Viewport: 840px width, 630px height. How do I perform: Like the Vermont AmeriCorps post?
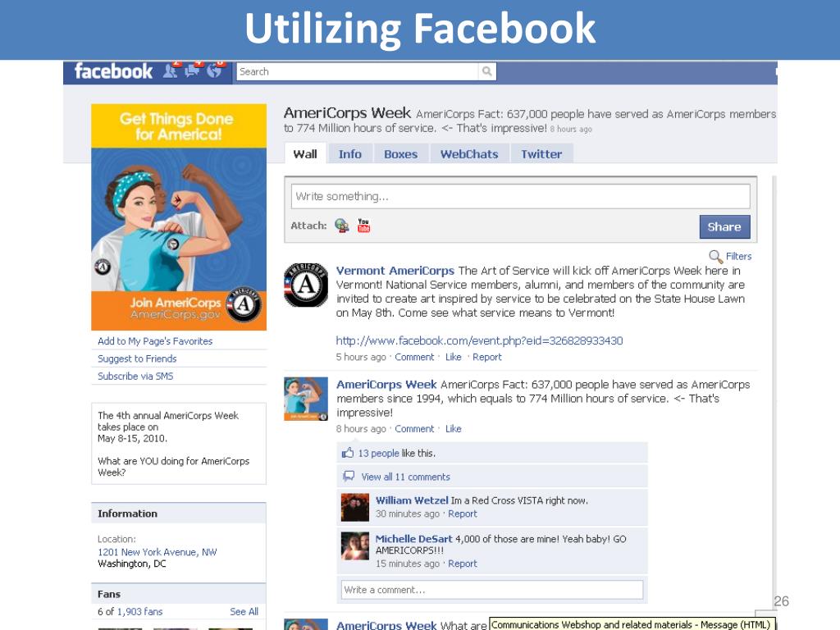[453, 358]
